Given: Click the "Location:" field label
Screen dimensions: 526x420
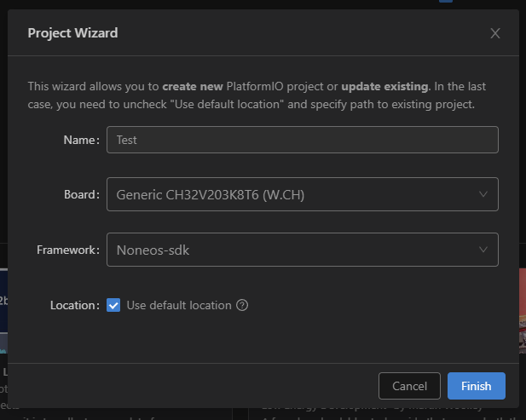Looking at the screenshot, I should 74,305.
